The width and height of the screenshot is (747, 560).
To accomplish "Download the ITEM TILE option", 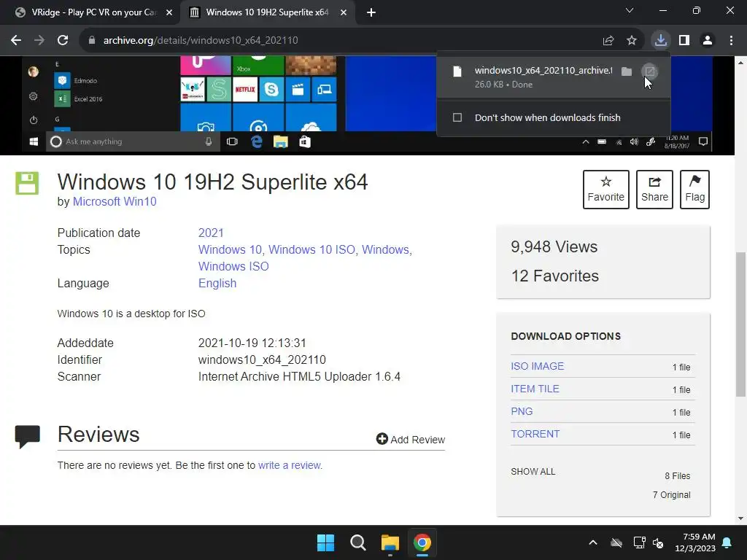I will (x=535, y=389).
